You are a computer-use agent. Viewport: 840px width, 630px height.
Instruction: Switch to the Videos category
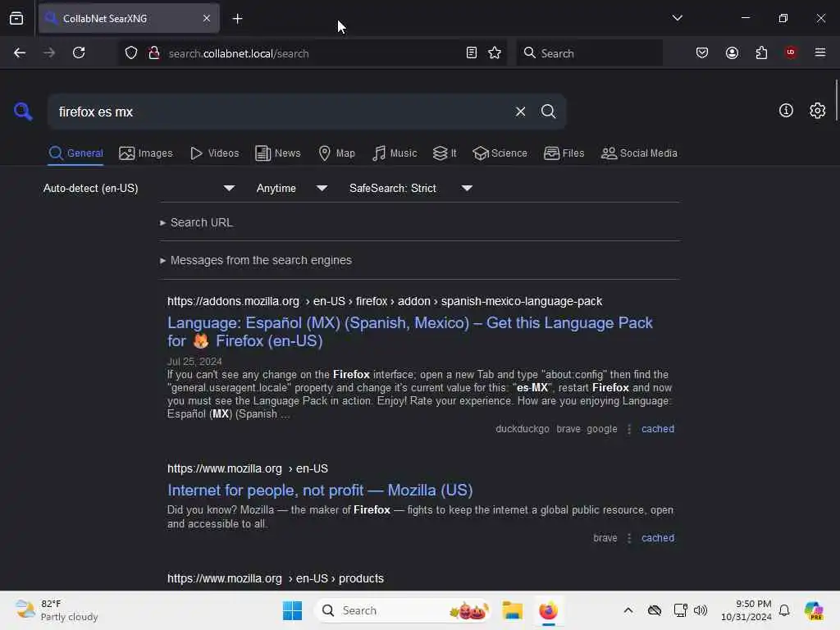214,153
